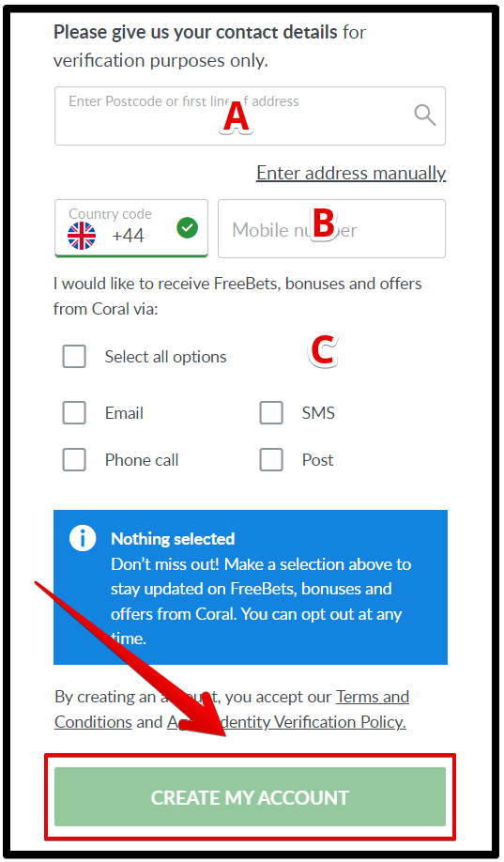Click the Phone call label text

coord(142,460)
